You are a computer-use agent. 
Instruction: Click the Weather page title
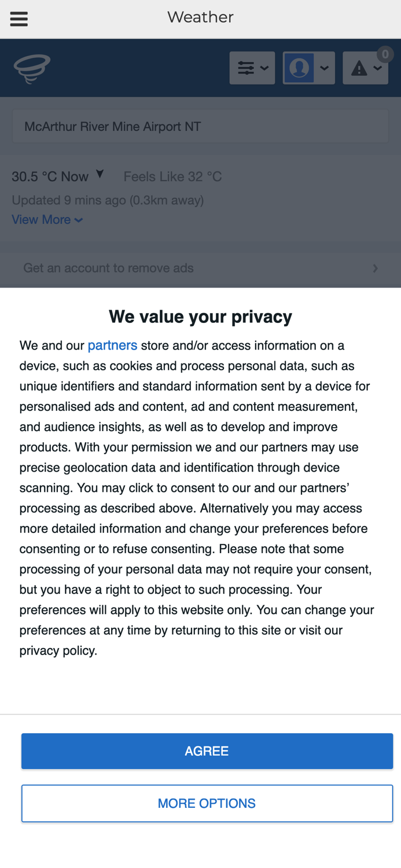200,17
